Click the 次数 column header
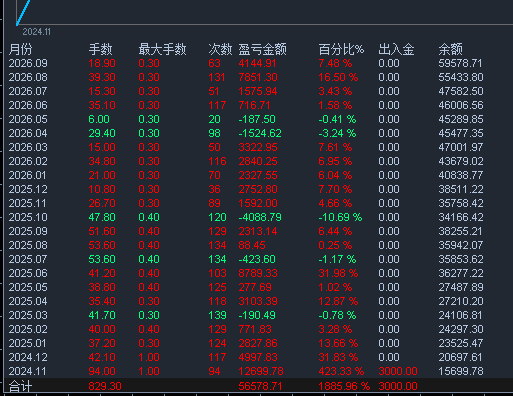The image size is (513, 396). 220,49
